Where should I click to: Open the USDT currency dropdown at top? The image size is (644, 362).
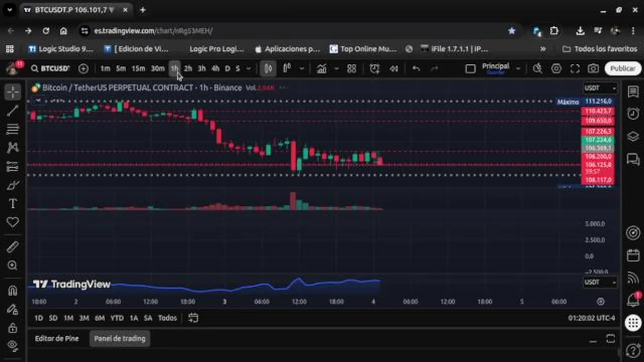pyautogui.click(x=600, y=88)
